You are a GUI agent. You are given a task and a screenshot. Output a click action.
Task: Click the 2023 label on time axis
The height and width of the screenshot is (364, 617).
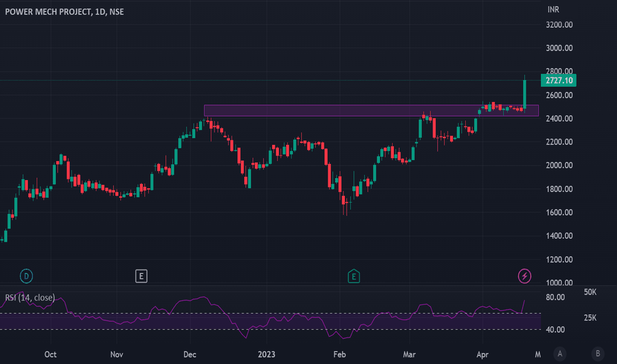click(266, 355)
